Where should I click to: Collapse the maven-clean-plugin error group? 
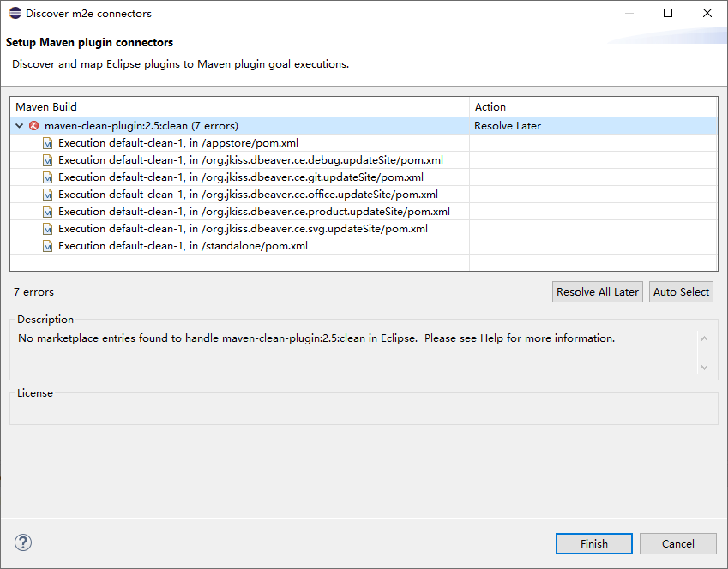pyautogui.click(x=19, y=125)
